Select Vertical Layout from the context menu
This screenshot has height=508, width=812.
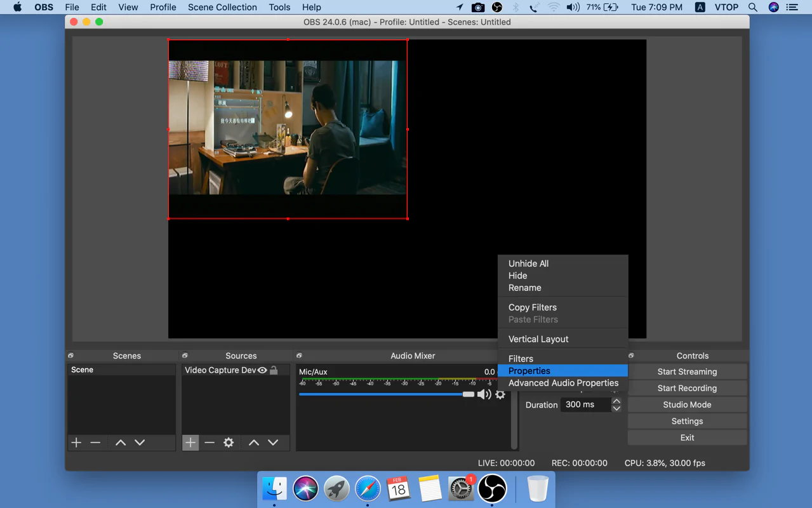pos(538,339)
